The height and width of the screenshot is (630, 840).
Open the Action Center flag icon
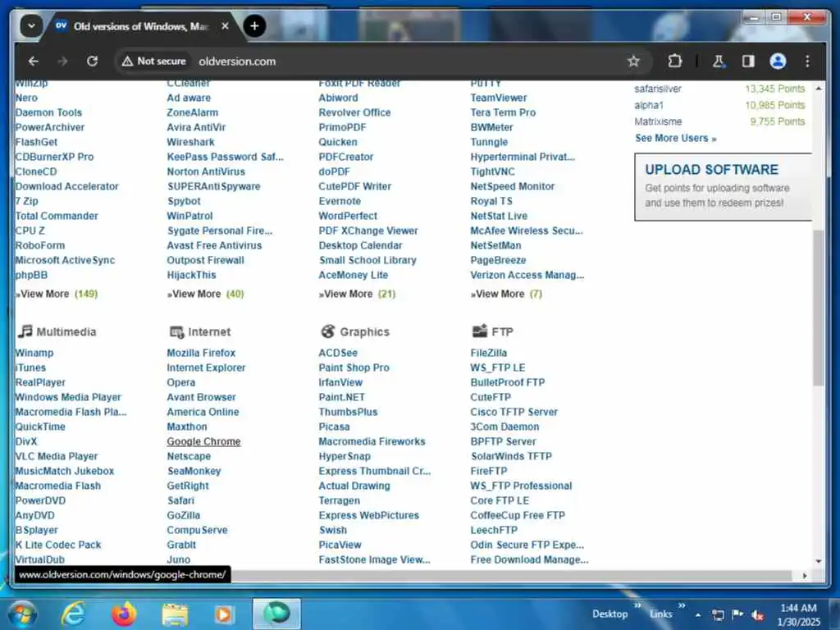[737, 614]
